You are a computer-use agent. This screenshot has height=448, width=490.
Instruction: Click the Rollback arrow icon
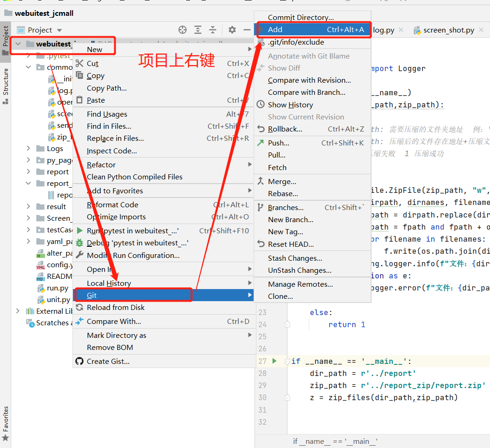click(261, 129)
